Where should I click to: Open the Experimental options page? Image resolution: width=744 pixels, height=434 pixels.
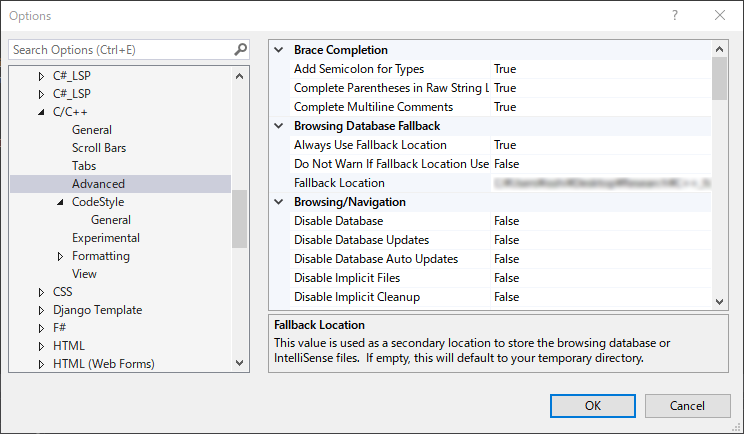(105, 238)
